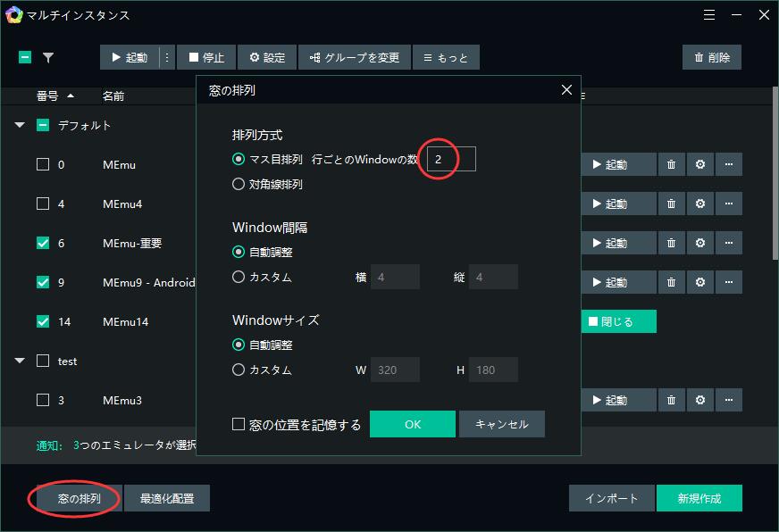
Task: Open the filter funnel icon in the toolbar
Action: click(49, 57)
